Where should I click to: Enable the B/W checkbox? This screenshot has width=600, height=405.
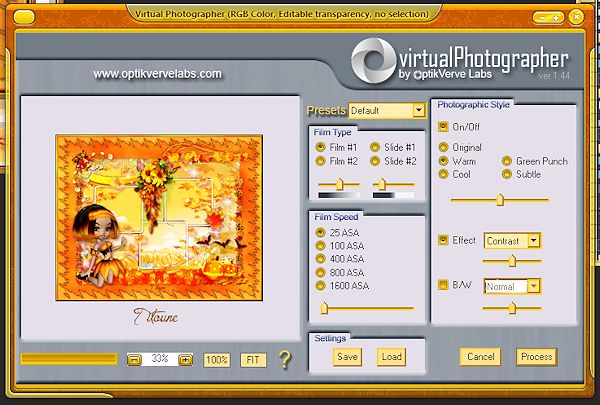(443, 285)
